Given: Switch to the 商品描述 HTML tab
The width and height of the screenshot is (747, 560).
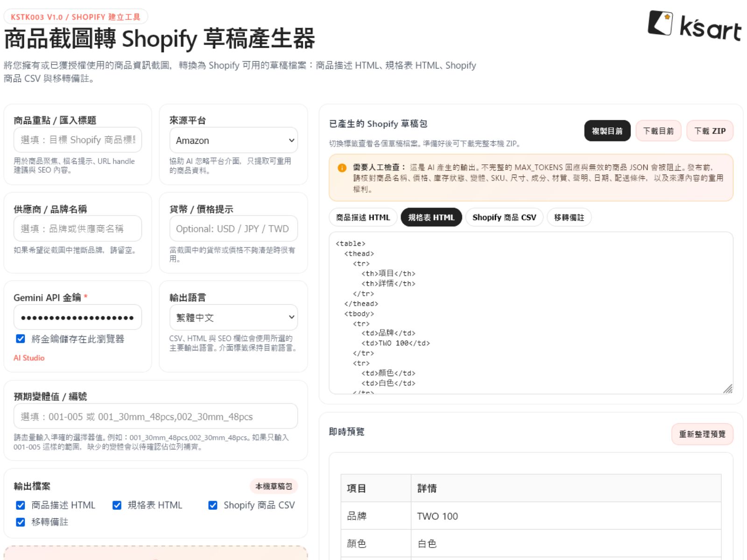Looking at the screenshot, I should pyautogui.click(x=363, y=217).
